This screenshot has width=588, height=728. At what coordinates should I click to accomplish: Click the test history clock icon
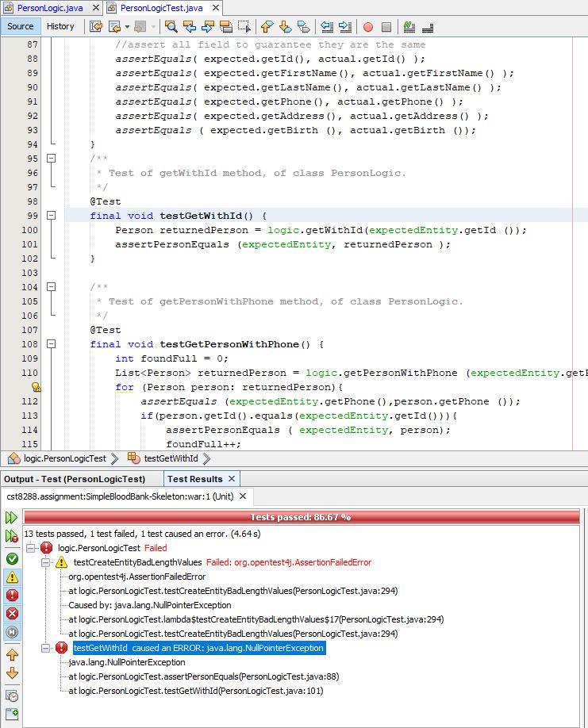coord(12,696)
